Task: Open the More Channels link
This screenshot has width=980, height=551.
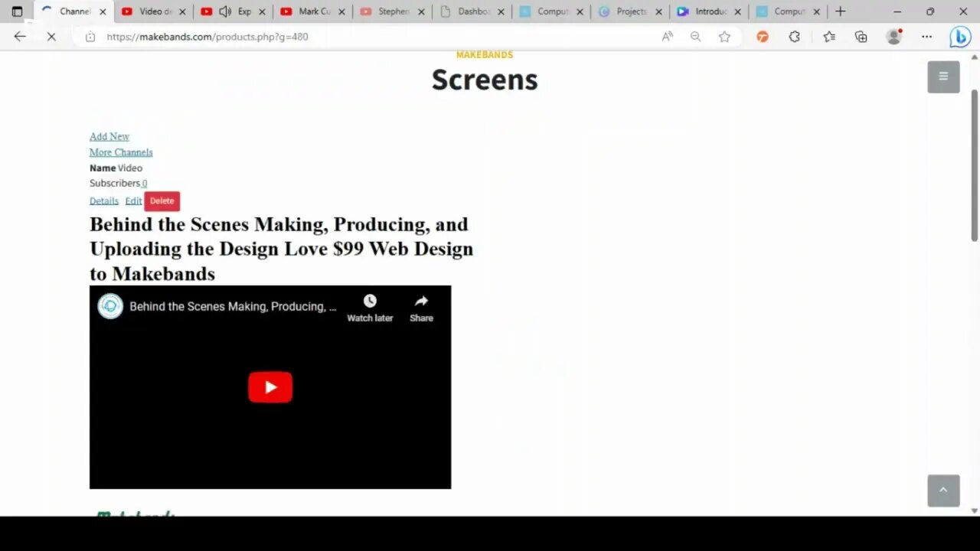Action: tap(121, 152)
